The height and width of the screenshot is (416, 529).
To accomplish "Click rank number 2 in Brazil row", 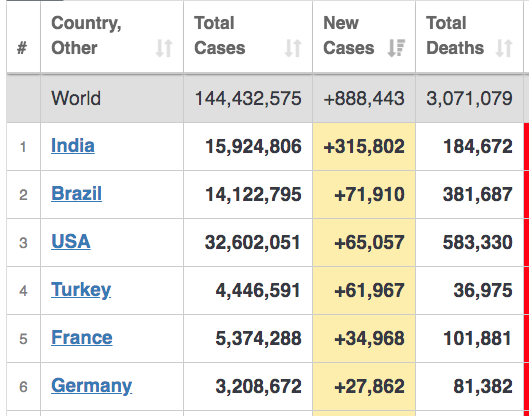I will (x=23, y=195).
